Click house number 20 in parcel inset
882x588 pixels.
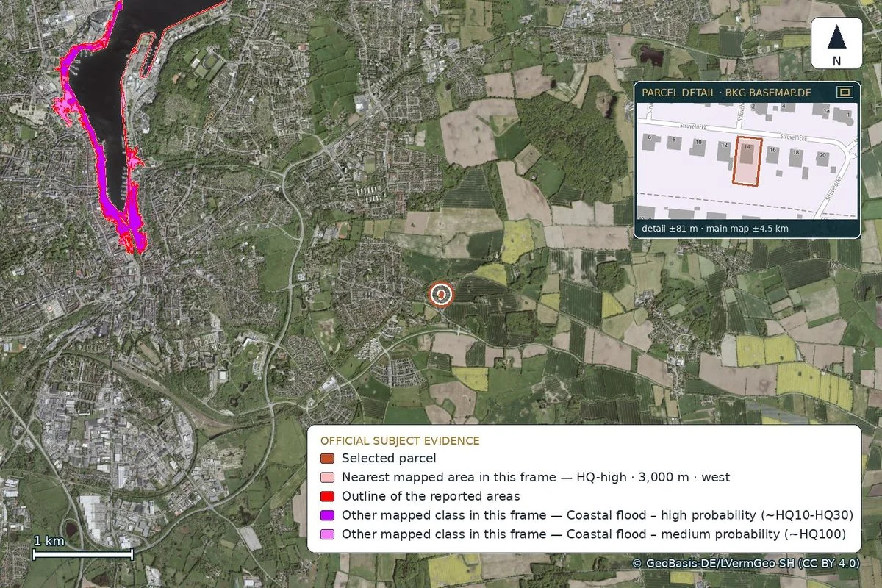[x=822, y=155]
